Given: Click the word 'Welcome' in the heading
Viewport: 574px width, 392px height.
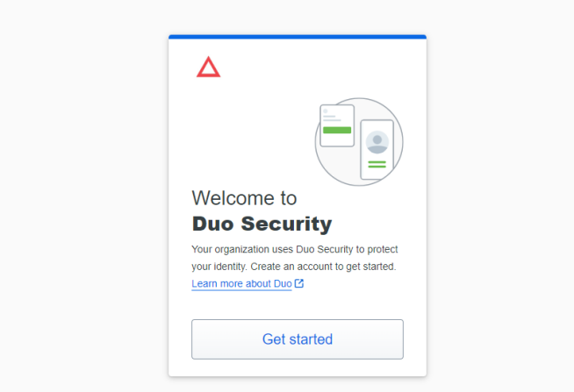Looking at the screenshot, I should click(233, 198).
